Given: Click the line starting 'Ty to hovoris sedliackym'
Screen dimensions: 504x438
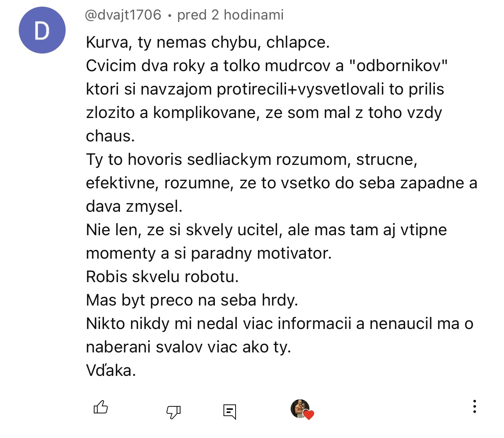Looking at the screenshot, I should (x=252, y=159).
